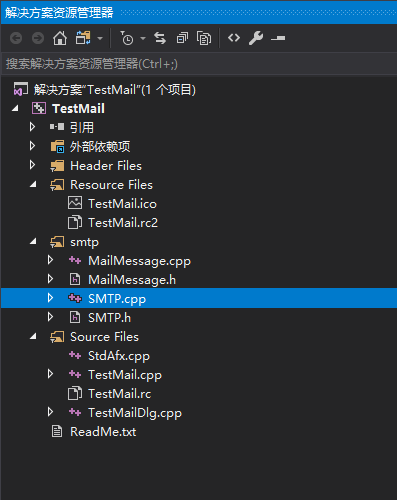
Task: Click the back navigation arrow
Action: click(16, 38)
